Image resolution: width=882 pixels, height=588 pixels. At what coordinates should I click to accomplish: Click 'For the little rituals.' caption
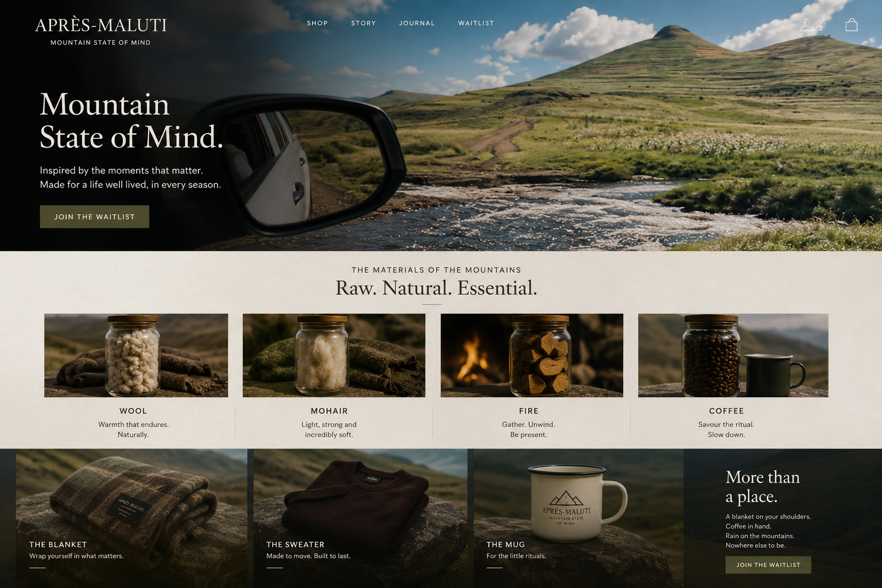pyautogui.click(x=516, y=556)
